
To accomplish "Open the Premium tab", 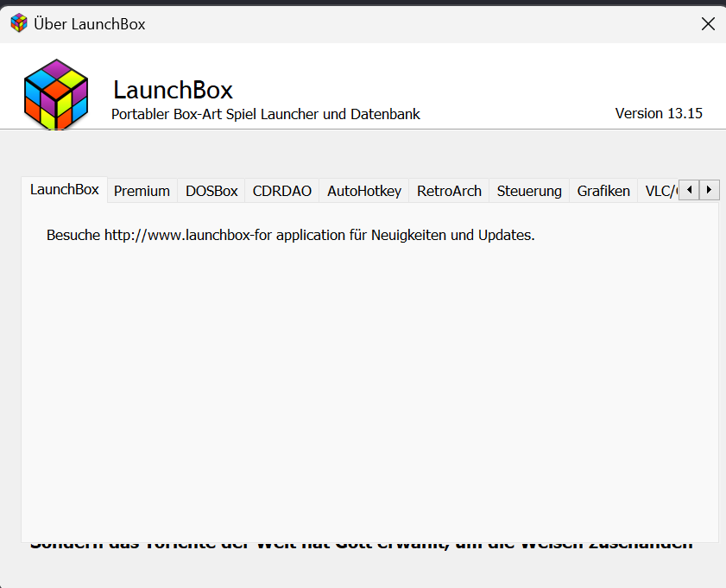I will (x=142, y=191).
